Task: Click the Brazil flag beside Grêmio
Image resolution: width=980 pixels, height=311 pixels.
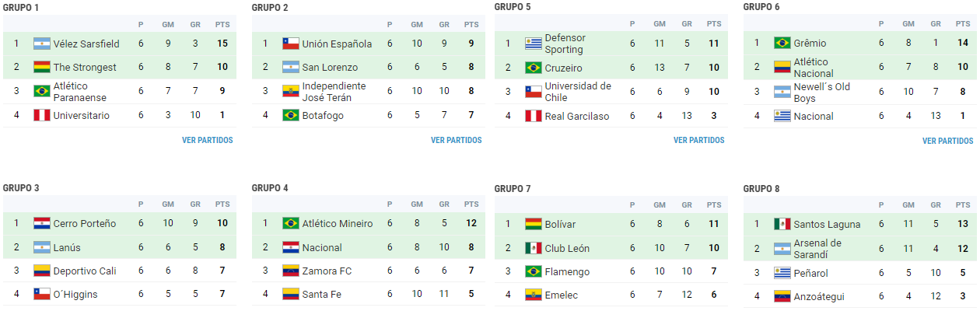Action: pos(782,43)
